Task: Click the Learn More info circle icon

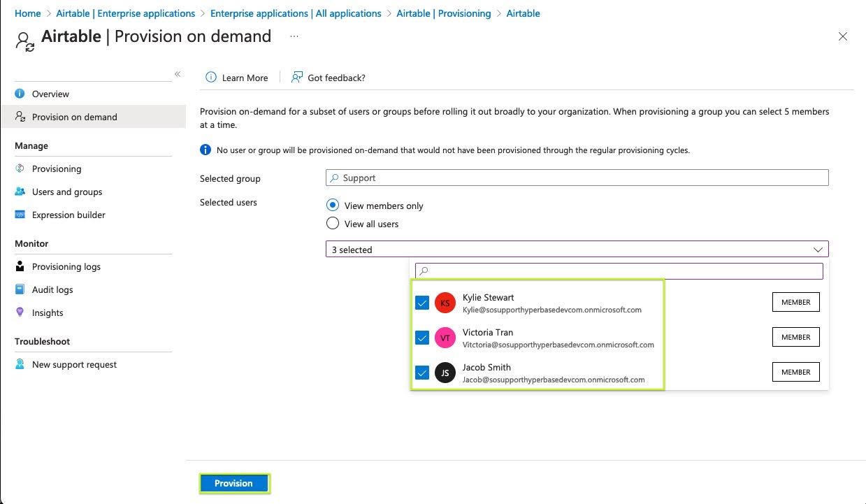Action: coord(210,78)
